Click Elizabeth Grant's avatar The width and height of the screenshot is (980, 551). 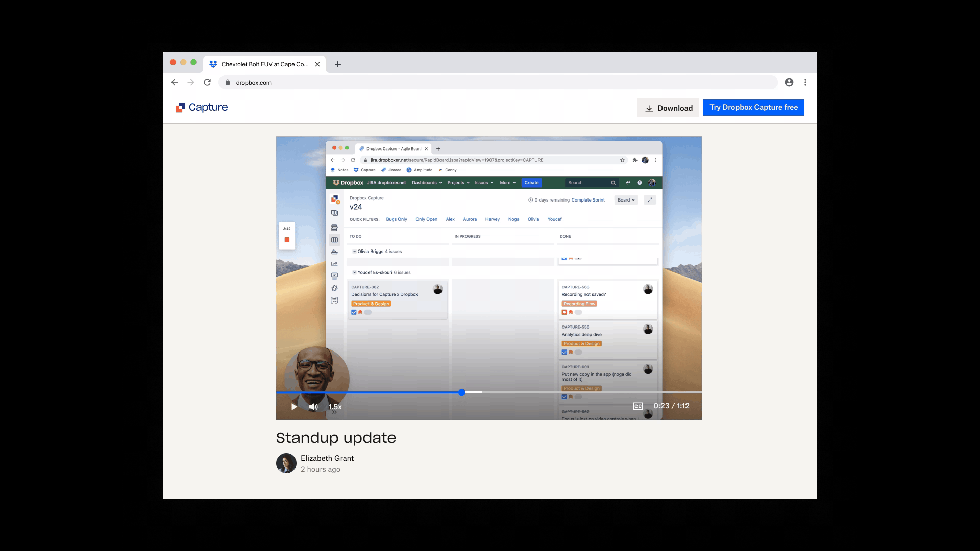point(286,463)
